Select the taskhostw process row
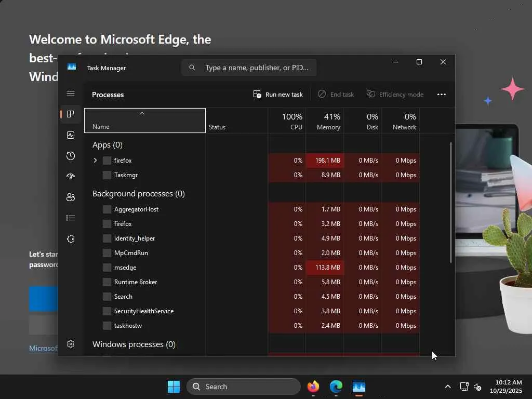Image resolution: width=532 pixels, height=399 pixels. click(x=252, y=326)
